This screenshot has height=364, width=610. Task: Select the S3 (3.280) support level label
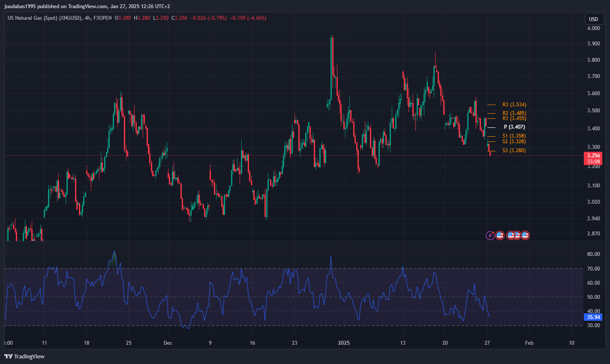514,150
